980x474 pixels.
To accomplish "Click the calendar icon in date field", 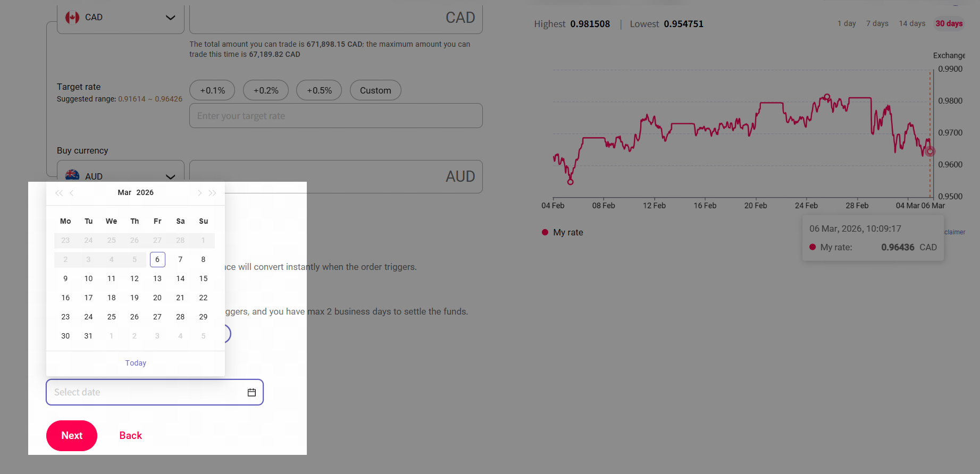I will click(252, 392).
